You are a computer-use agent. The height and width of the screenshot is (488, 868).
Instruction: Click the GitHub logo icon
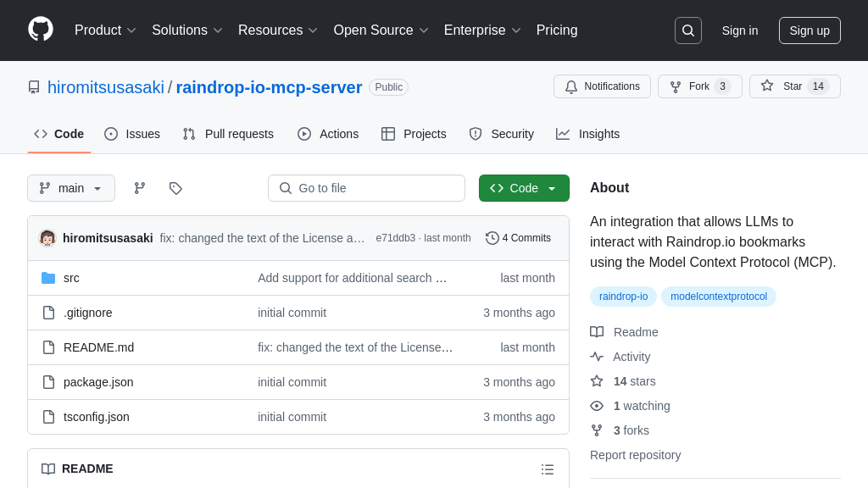point(41,30)
